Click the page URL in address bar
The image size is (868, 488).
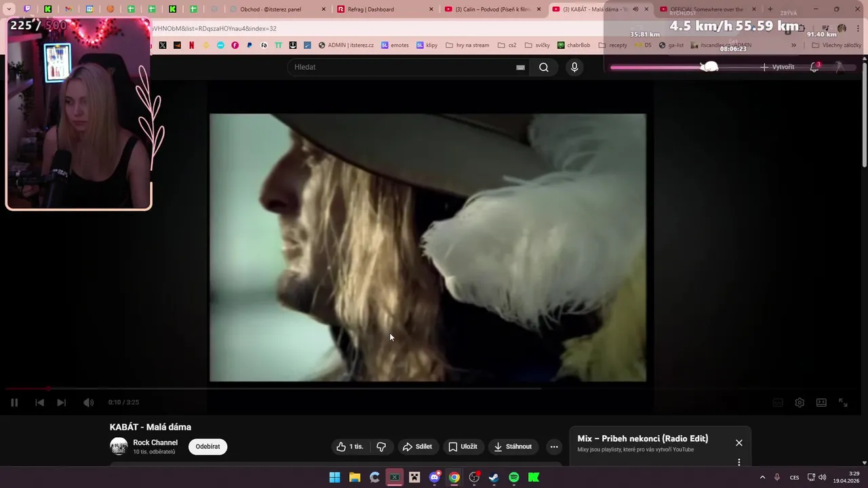point(214,28)
